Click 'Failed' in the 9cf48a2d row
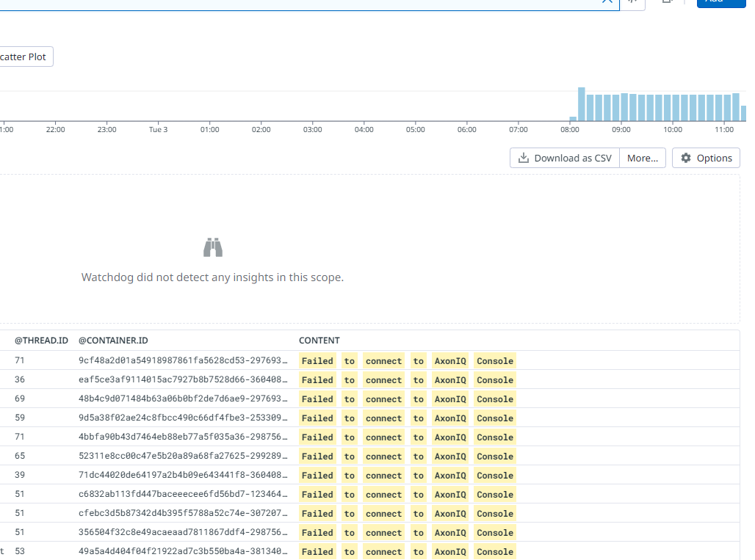 [317, 361]
